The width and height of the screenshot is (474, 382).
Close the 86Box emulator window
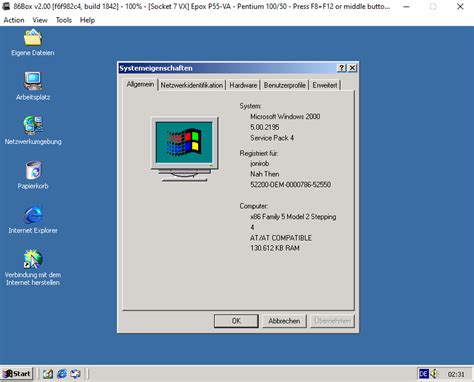click(460, 6)
